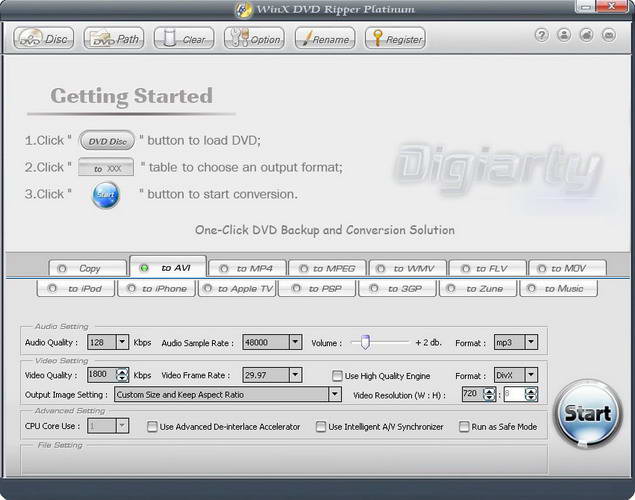Toggle Use Advanced De-interlace Accelerator
This screenshot has height=500, width=635.
pos(153,427)
